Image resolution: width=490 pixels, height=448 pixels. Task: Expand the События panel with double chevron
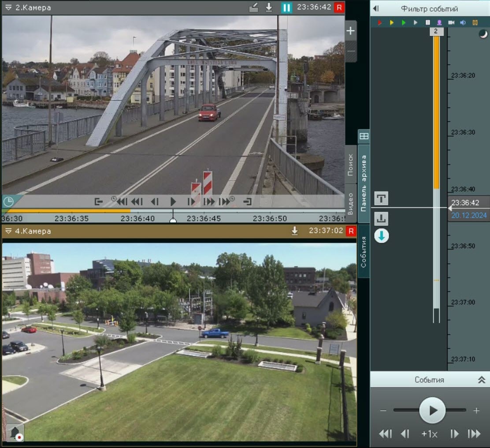point(482,380)
